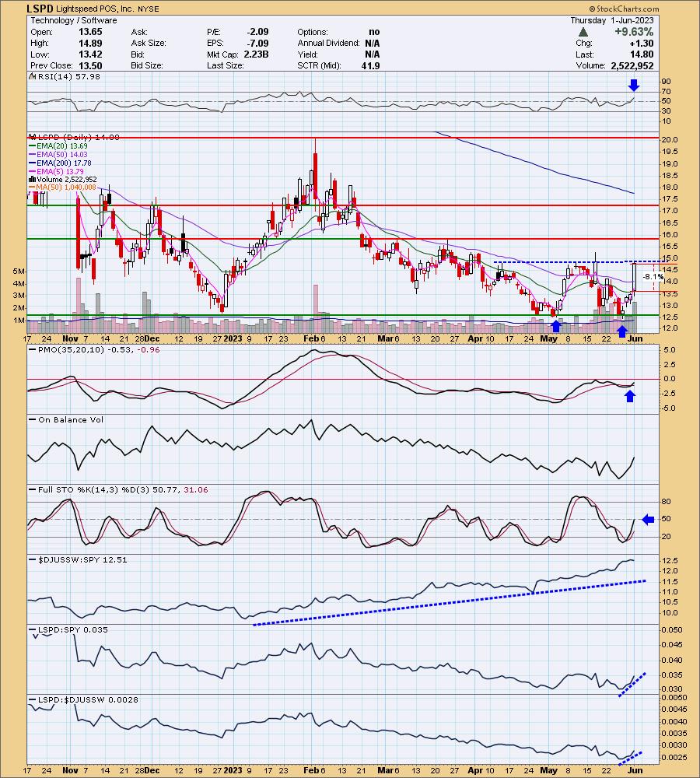The height and width of the screenshot is (778, 700).
Task: Select the High value 14.89
Action: pos(90,43)
